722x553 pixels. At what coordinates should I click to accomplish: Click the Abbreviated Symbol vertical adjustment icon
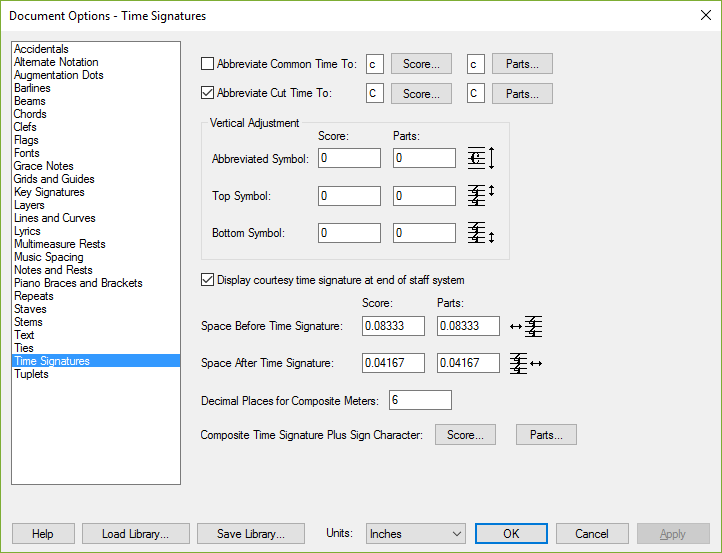pyautogui.click(x=481, y=158)
